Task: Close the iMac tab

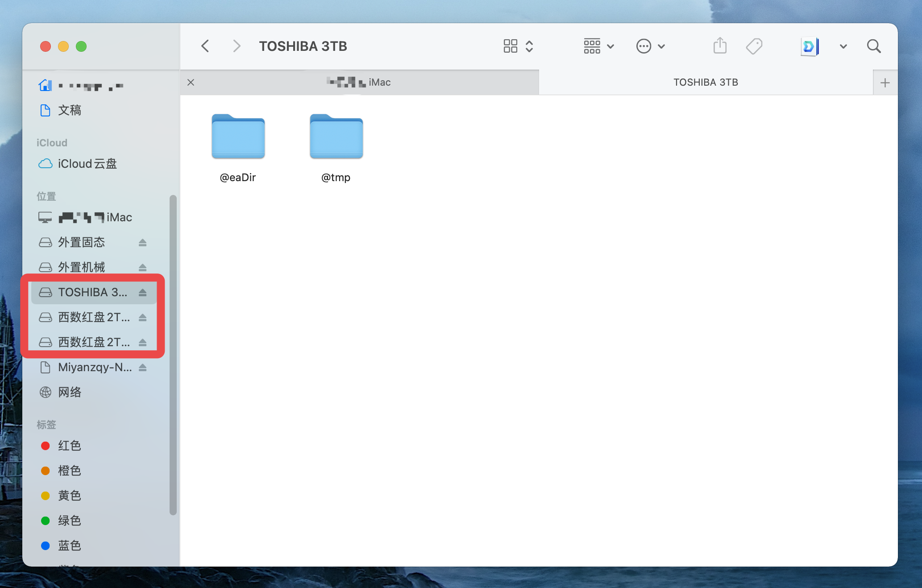Action: [191, 82]
